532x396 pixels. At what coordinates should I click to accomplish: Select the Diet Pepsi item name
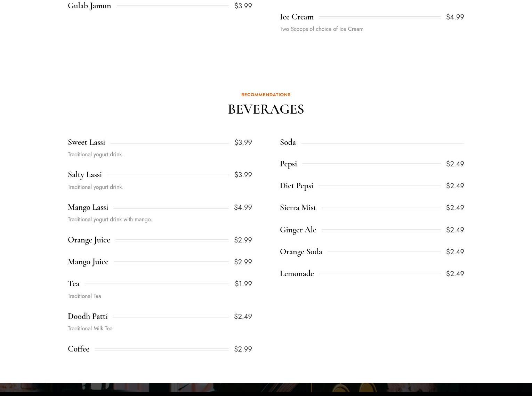[297, 186]
